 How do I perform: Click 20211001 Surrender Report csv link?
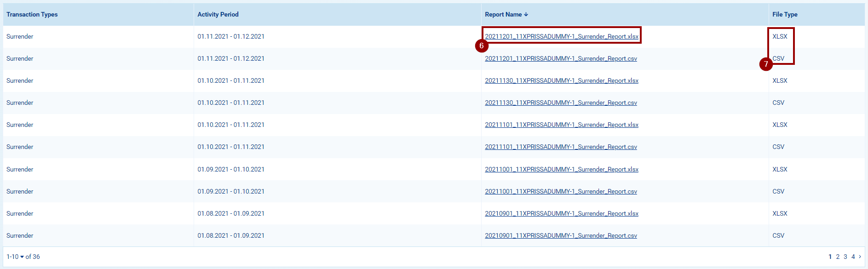[560, 192]
